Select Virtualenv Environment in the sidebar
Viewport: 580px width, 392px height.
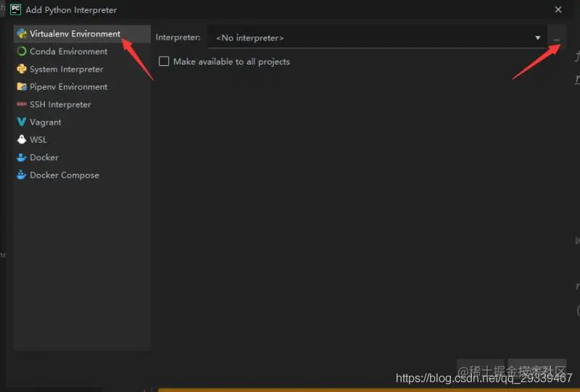(82, 33)
